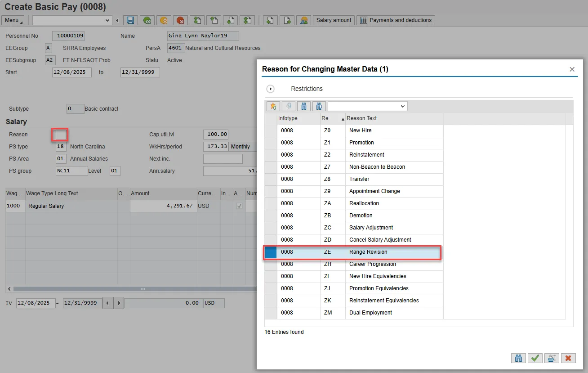Click the Save diskette icon in main toolbar

(x=130, y=20)
